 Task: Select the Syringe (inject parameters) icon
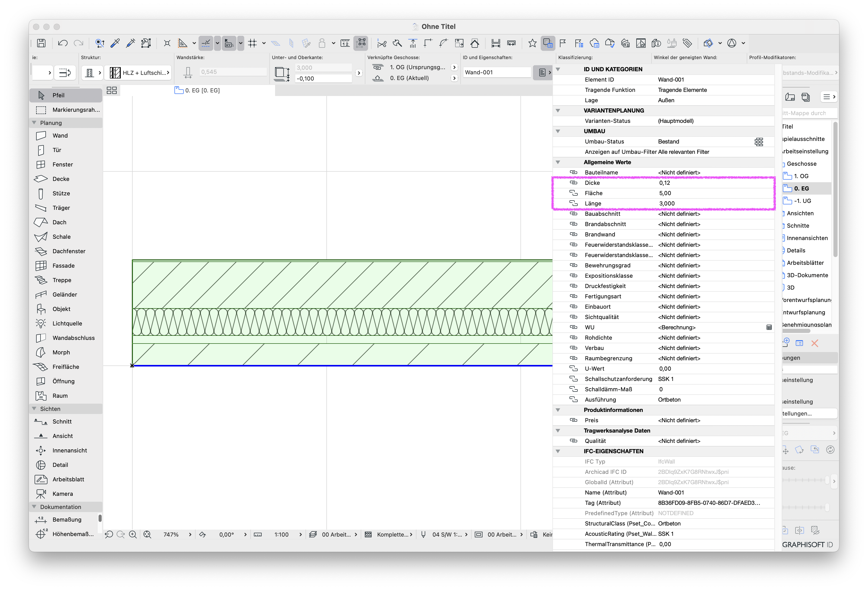[x=130, y=43]
